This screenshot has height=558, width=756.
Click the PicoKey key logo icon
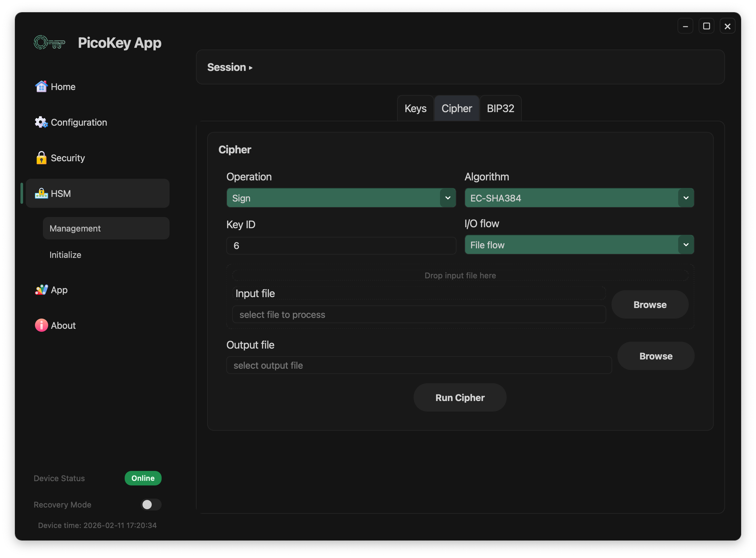[x=49, y=43]
